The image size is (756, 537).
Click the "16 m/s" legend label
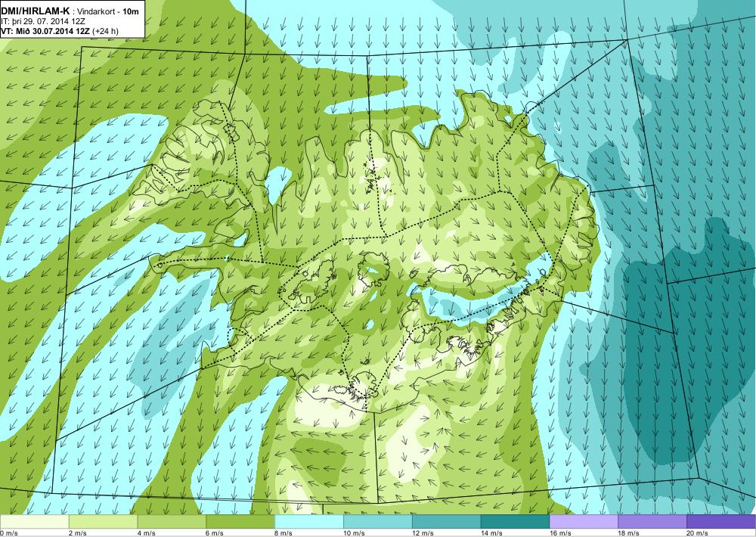tap(560, 533)
